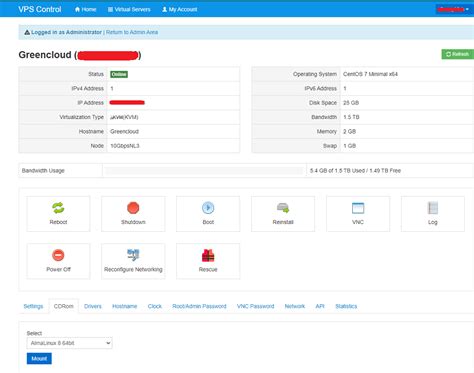
Task: Click the 25 GB disk space value
Action: click(351, 103)
